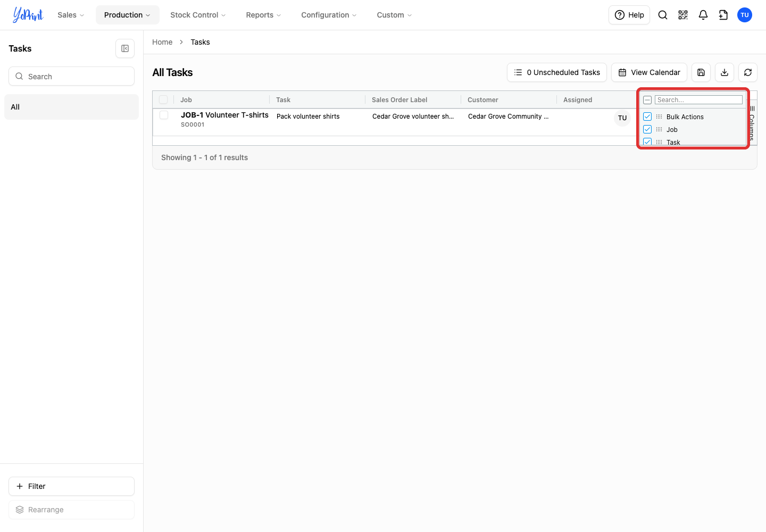Click the YoPrint logo
Screen dimensions: 766x532
(x=28, y=15)
